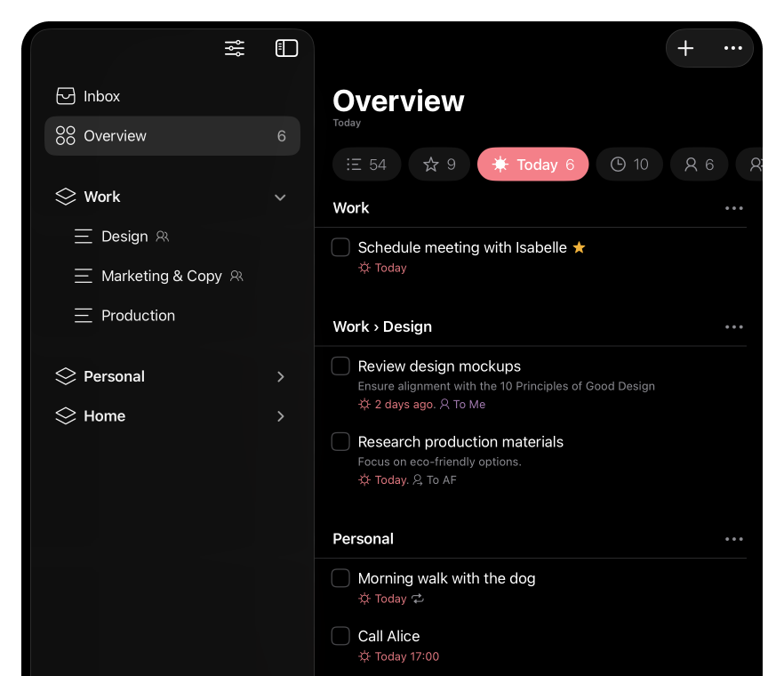This screenshot has height=676, width=784.
Task: Toggle the sidebar visibility icon
Action: click(286, 48)
